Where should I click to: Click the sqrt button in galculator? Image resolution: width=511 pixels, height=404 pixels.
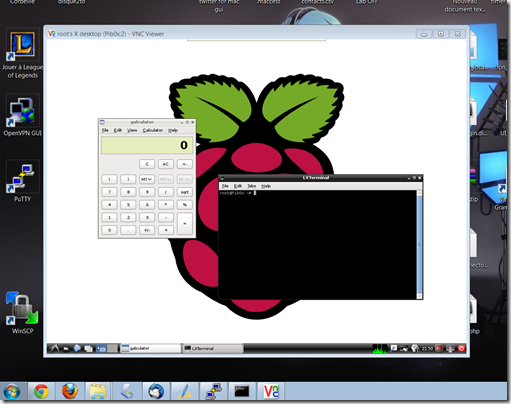click(184, 192)
